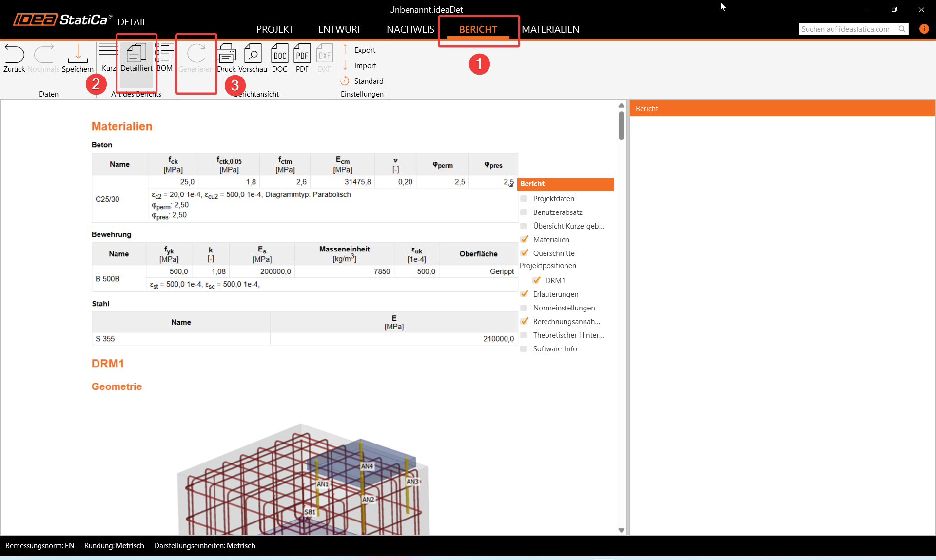936x560 pixels.
Task: Enable the Projektdaten checkbox
Action: pos(524,199)
